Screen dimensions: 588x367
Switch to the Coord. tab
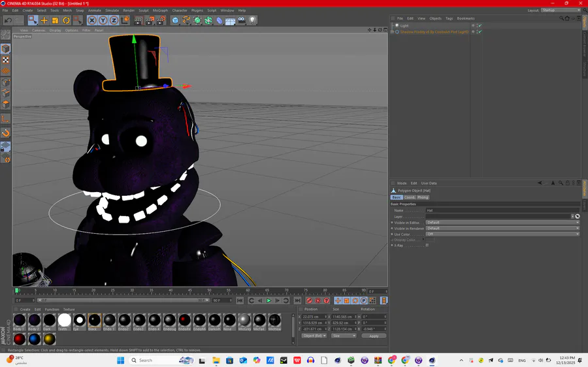pos(410,197)
